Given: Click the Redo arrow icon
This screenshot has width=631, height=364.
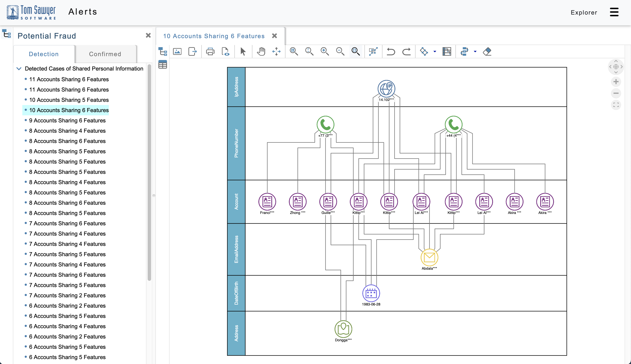Looking at the screenshot, I should tap(406, 51).
